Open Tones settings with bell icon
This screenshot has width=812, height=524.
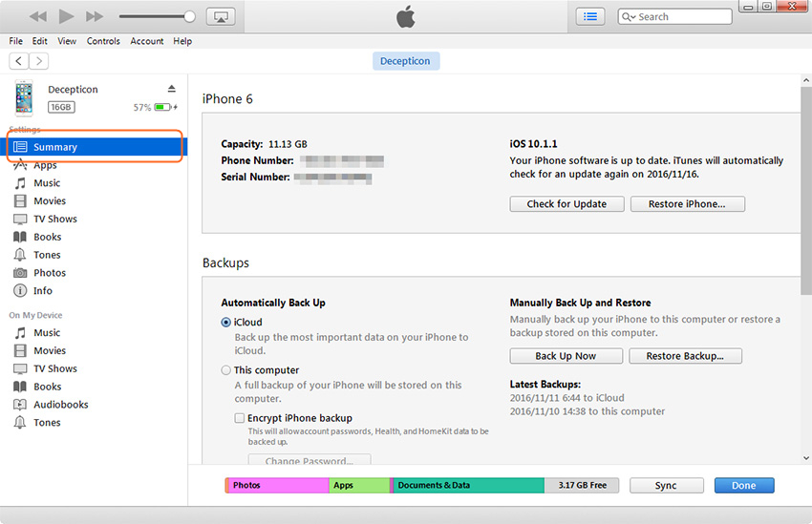20,255
